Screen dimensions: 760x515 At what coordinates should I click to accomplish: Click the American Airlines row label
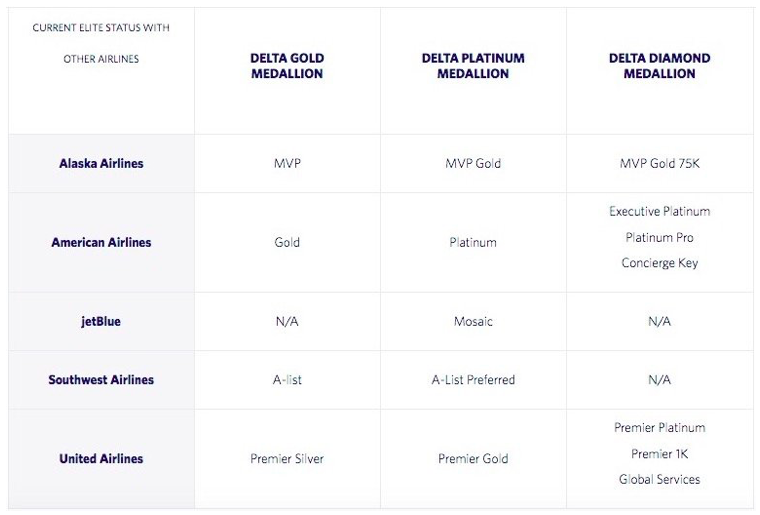tap(101, 242)
